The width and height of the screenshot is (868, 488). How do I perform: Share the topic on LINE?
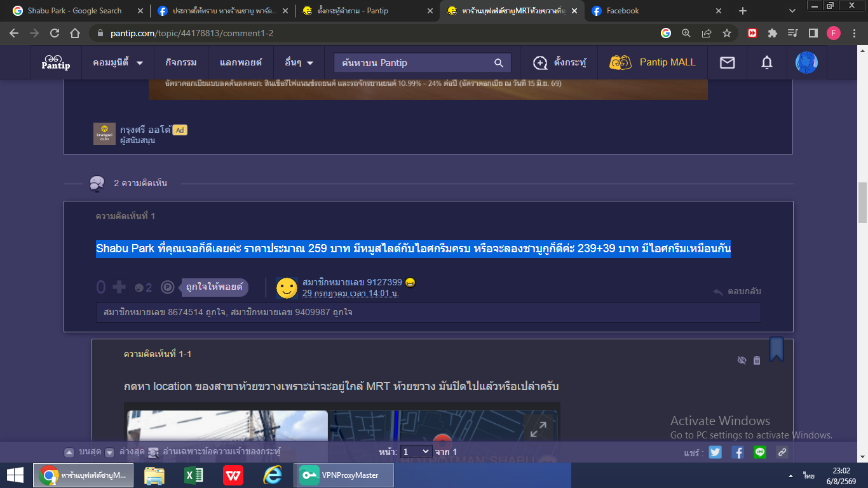tap(760, 452)
